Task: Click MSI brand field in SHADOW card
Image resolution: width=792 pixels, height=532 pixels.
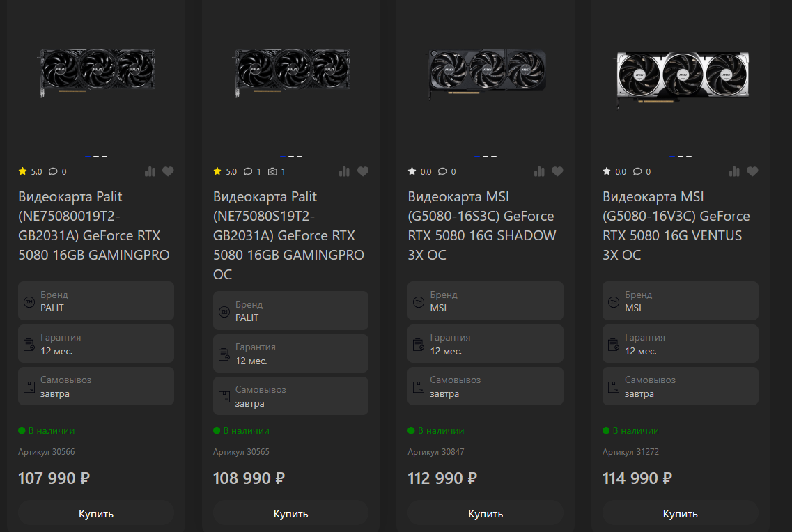Action: (x=486, y=301)
